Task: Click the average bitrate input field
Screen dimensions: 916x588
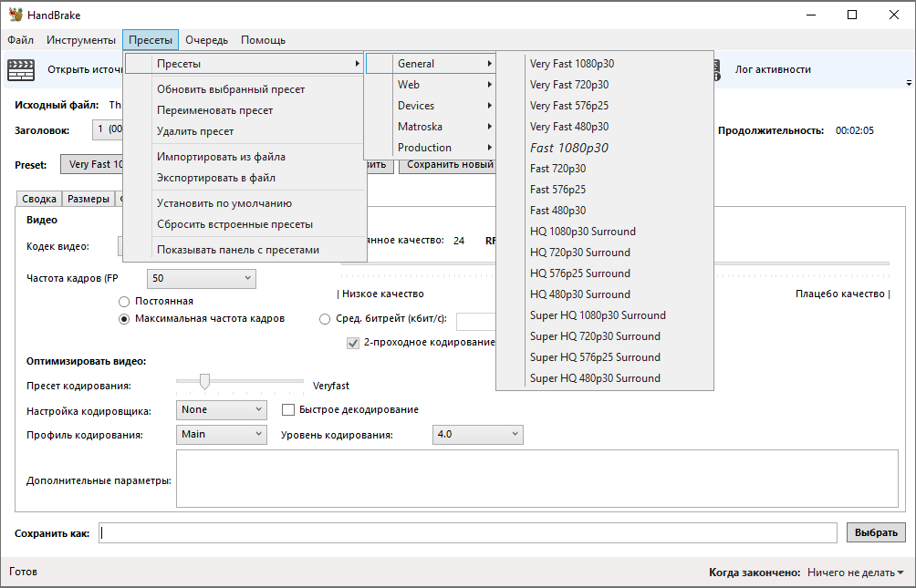Action: point(475,322)
